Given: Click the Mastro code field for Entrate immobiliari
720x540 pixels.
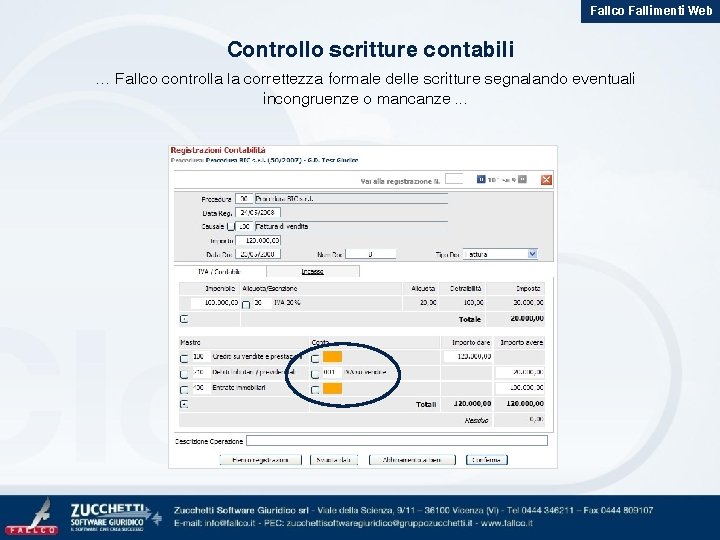Looking at the screenshot, I should pyautogui.click(x=201, y=388).
